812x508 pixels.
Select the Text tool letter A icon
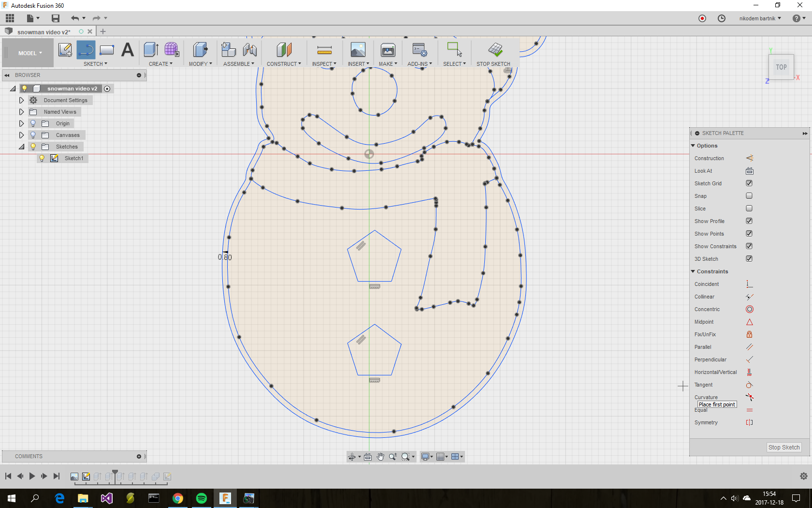[128, 49]
